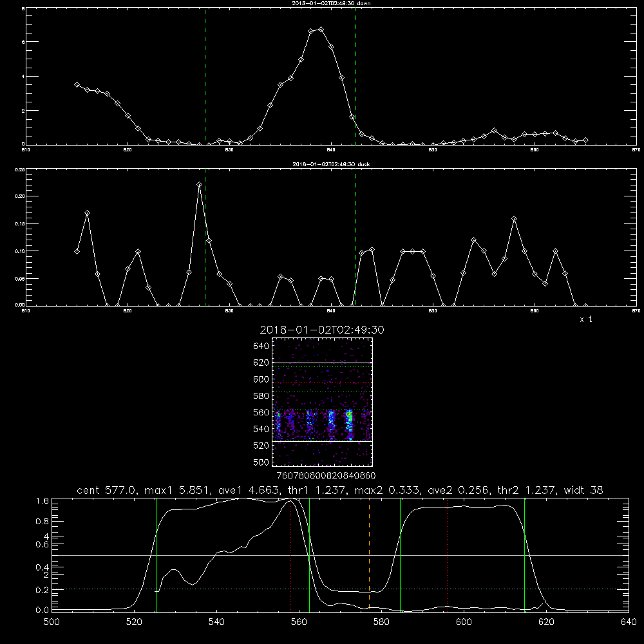Screen dimensions: 644x644
Task: Click the green vertical line near 584
Action: coord(400,554)
